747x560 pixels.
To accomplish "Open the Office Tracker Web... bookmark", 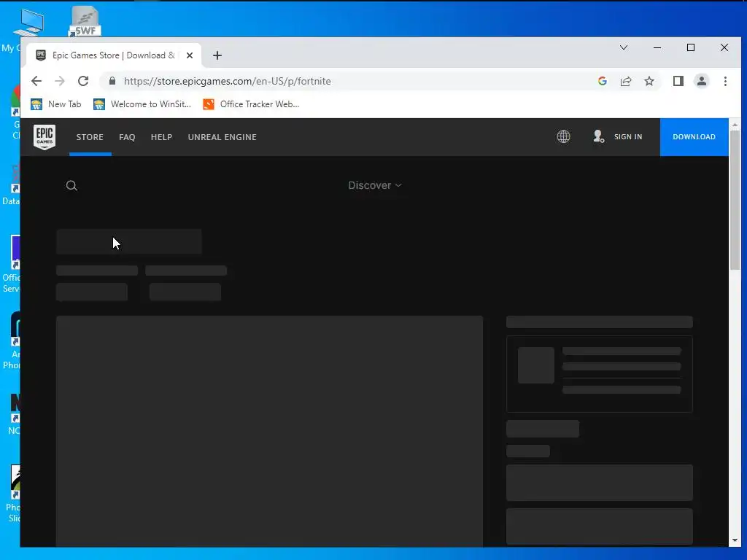I will point(251,104).
